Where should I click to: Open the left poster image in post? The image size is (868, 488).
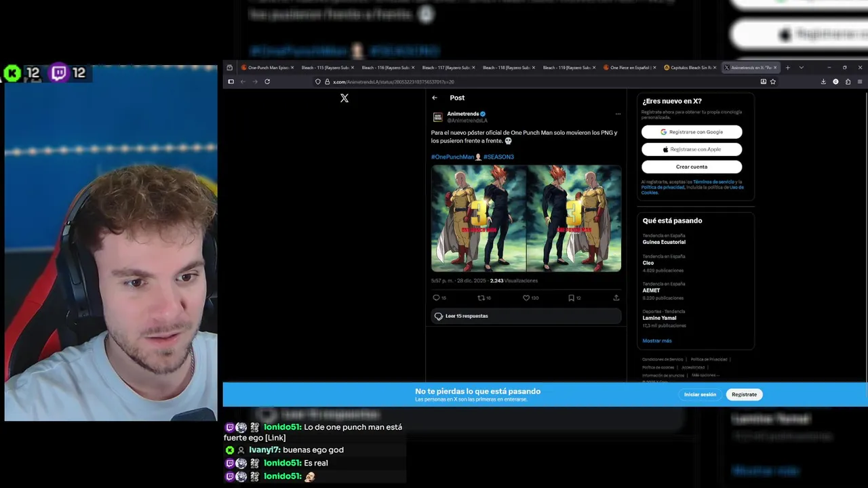tap(478, 219)
